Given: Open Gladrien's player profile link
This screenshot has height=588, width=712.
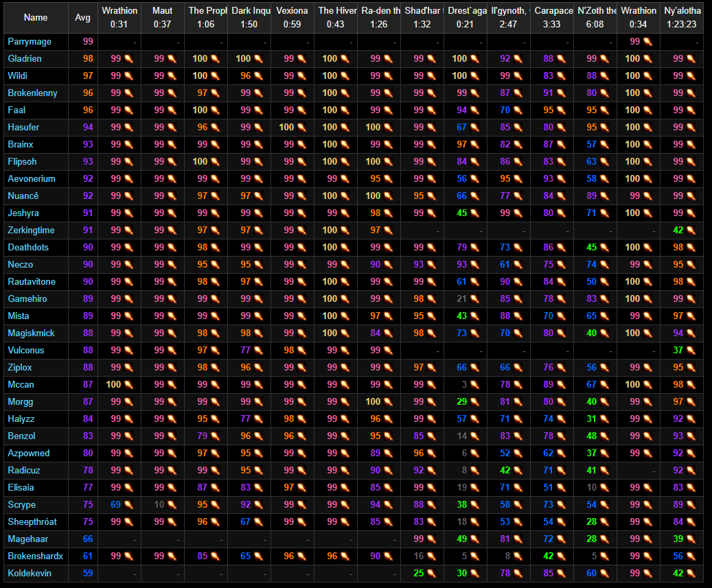Looking at the screenshot, I should [25, 58].
